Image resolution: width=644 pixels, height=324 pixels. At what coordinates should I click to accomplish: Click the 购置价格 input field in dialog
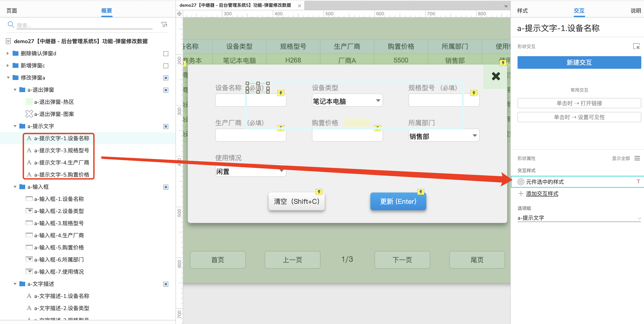click(x=347, y=135)
